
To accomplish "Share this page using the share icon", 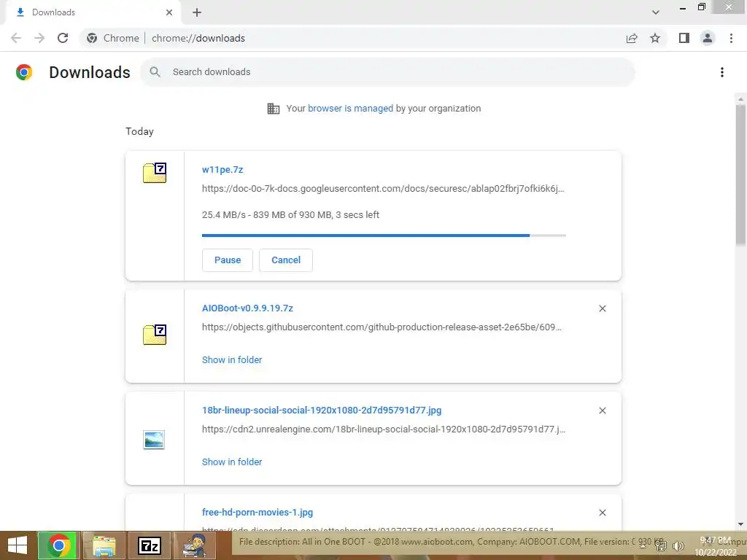I will point(632,38).
